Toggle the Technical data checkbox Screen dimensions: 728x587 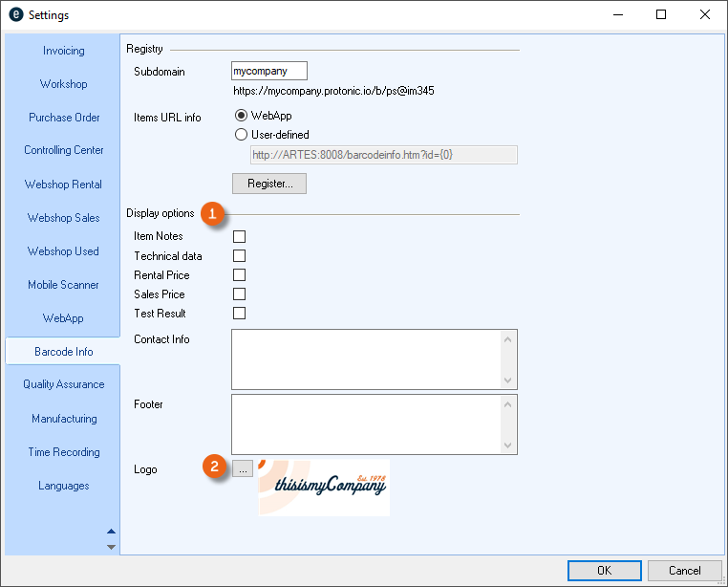pos(240,256)
